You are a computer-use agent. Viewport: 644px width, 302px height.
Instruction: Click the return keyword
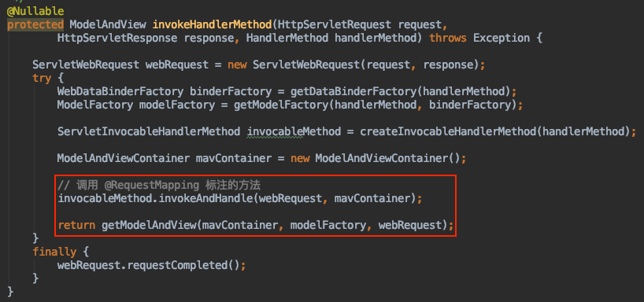coord(76,225)
